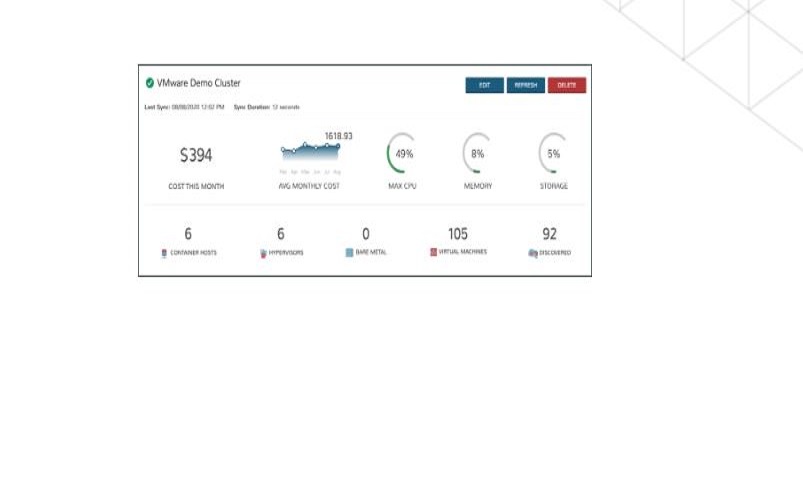Click the HYPERVISORS label

286,253
